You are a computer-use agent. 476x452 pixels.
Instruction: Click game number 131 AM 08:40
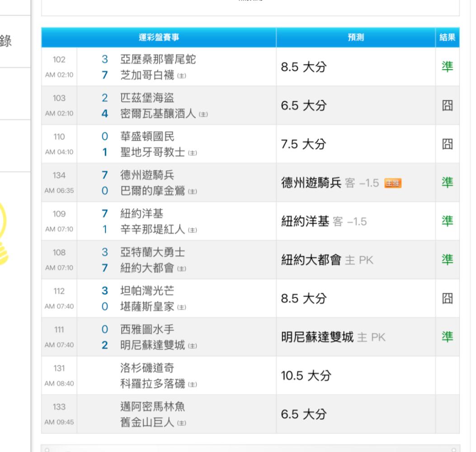[59, 375]
